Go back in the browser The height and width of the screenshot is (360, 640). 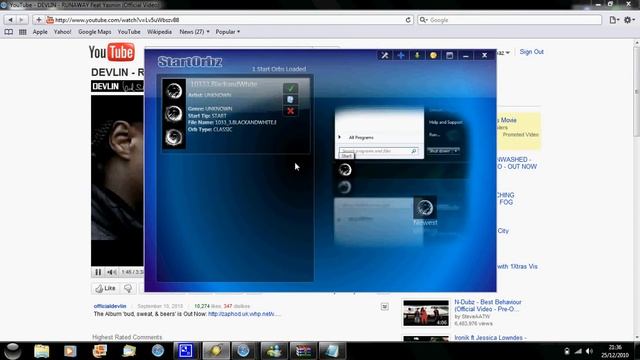pos(10,20)
